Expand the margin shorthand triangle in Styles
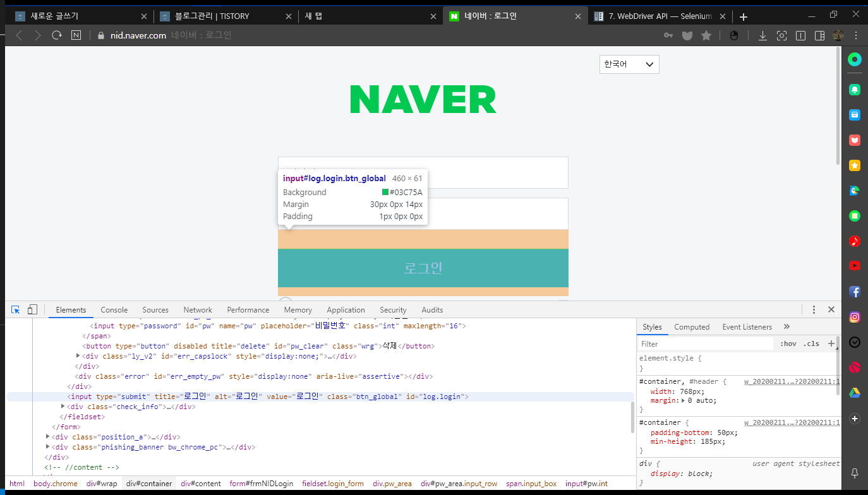Image resolution: width=868 pixels, height=495 pixels. point(682,401)
